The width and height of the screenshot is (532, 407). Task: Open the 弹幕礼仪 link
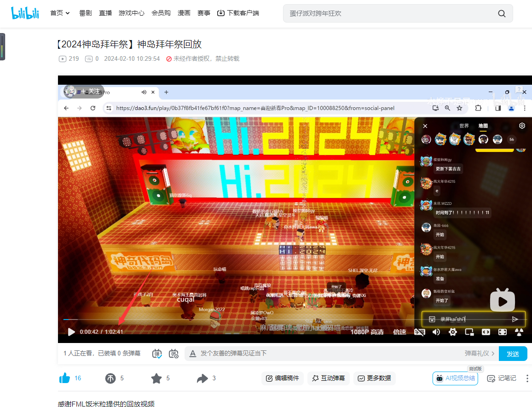[x=480, y=354]
